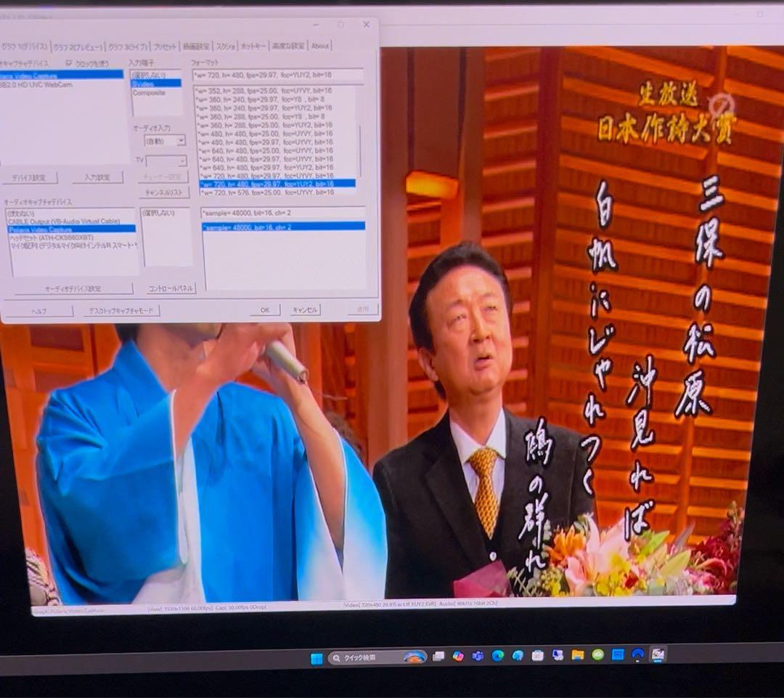Click the デスクトップキャプチャモード button

121,311
